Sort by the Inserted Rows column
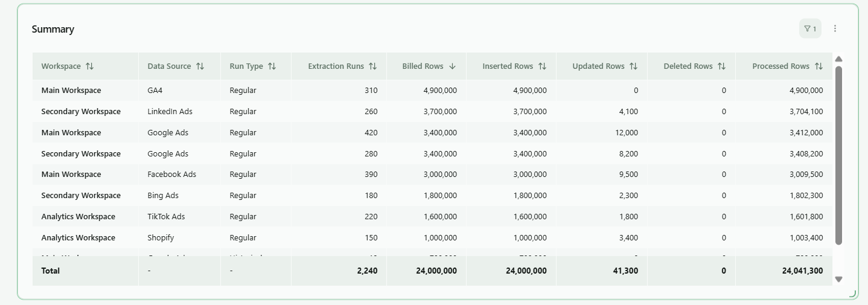 pos(542,66)
